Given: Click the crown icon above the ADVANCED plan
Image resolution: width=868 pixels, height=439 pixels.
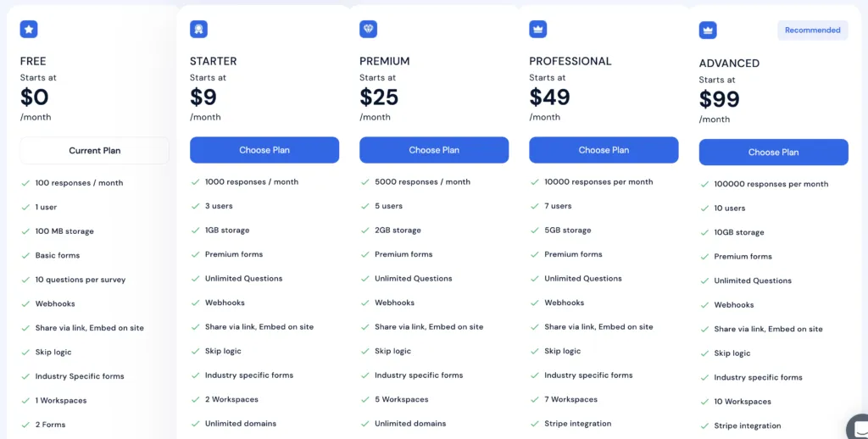Looking at the screenshot, I should coord(708,31).
